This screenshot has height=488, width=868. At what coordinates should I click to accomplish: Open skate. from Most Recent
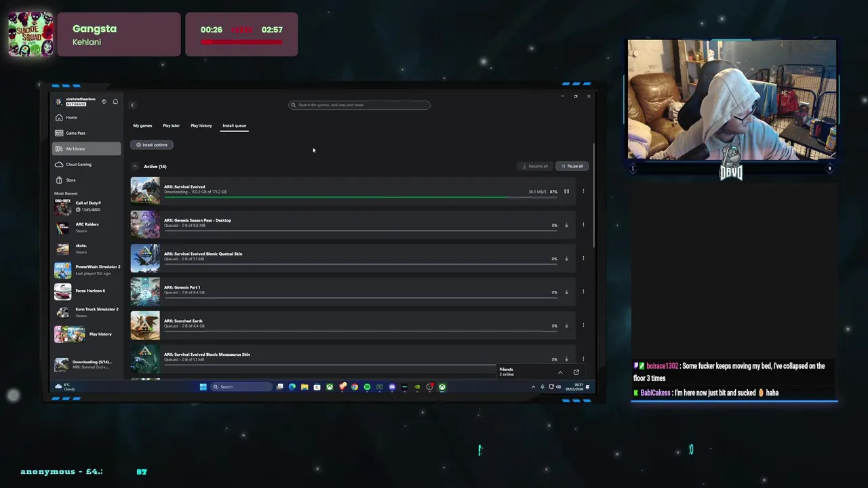[87, 248]
